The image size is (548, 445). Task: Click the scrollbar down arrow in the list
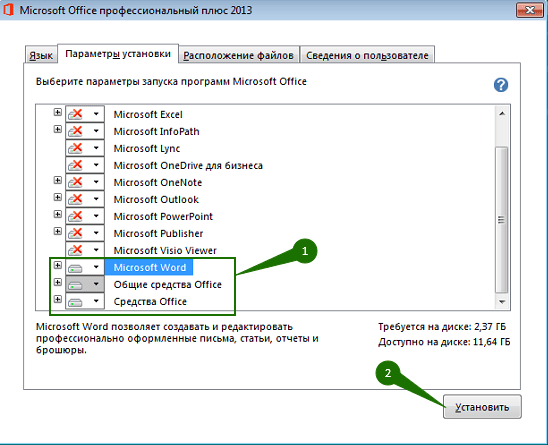502,302
